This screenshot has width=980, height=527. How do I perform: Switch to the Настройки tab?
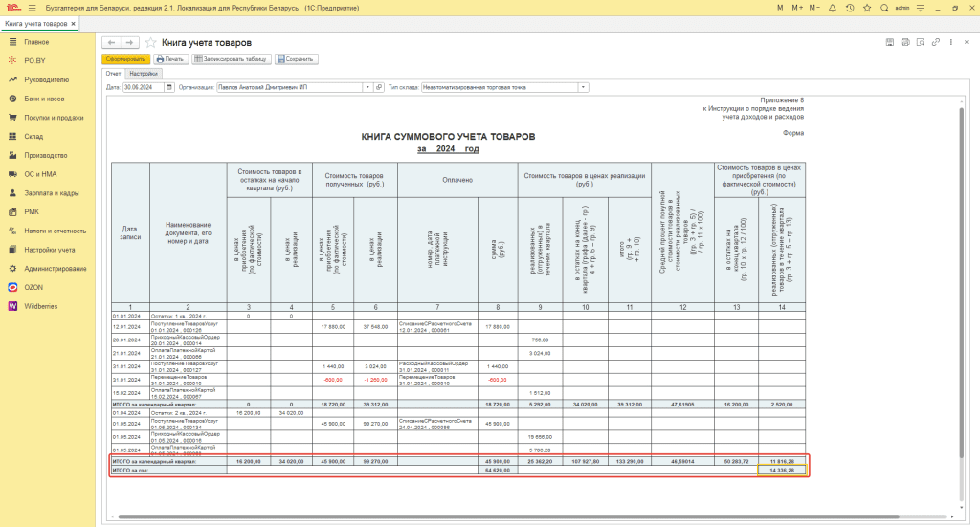click(144, 74)
